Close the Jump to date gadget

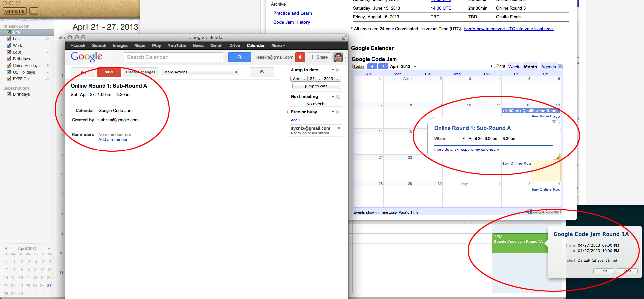(x=338, y=70)
